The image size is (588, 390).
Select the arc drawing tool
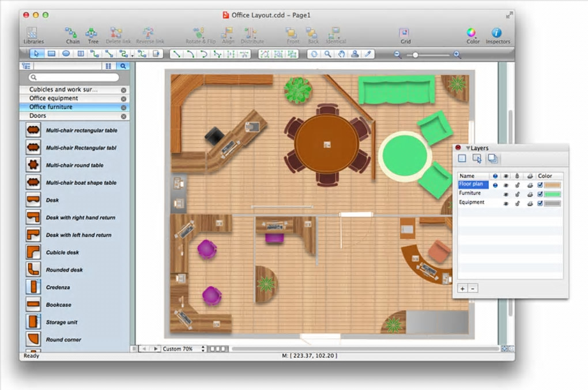pyautogui.click(x=190, y=54)
